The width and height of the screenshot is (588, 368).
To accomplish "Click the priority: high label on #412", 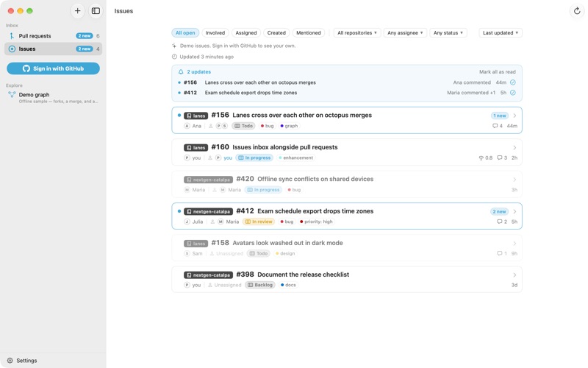I will (316, 222).
